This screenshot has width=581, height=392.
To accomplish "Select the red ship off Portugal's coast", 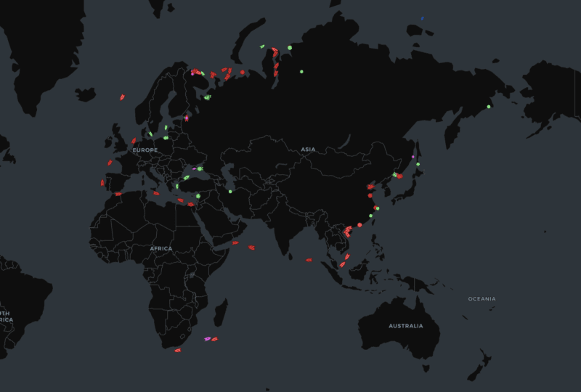I will click(x=102, y=183).
